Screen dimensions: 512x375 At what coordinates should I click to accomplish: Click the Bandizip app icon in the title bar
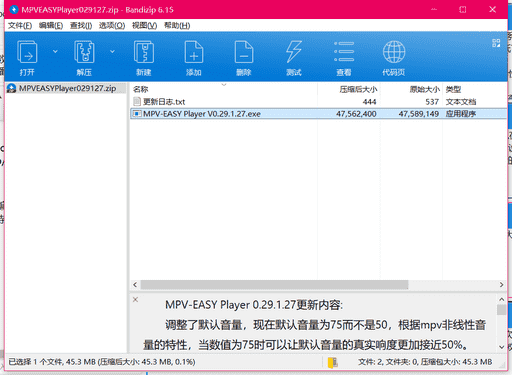click(14, 9)
